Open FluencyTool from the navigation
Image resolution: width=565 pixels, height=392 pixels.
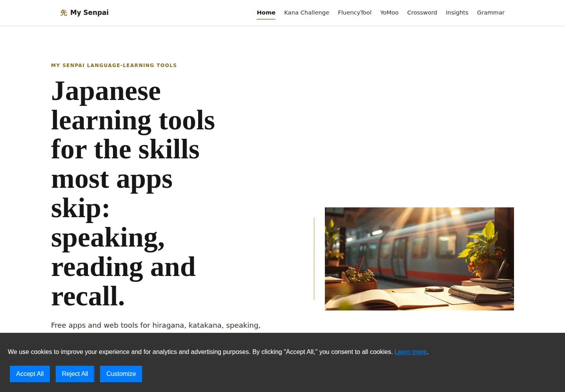[354, 13]
